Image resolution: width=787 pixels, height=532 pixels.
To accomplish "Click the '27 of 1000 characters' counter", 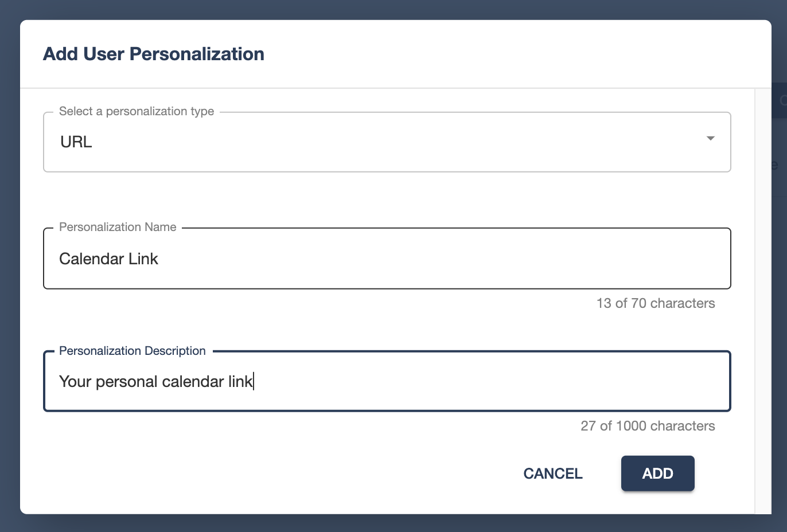I will 648,426.
